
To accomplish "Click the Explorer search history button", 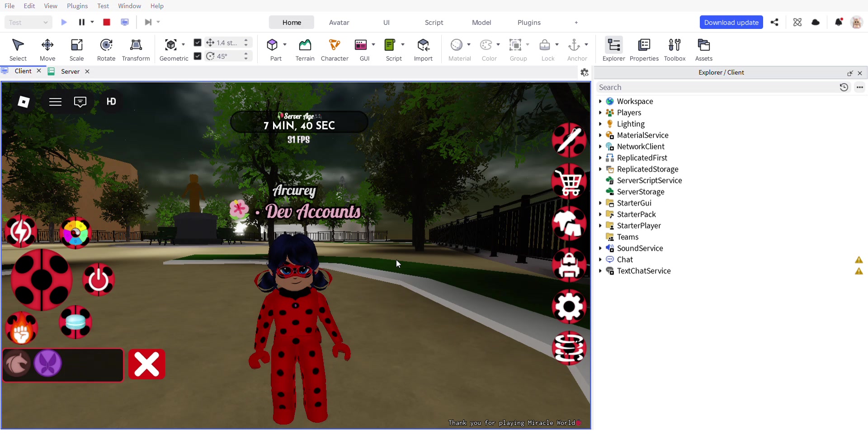I will point(844,88).
